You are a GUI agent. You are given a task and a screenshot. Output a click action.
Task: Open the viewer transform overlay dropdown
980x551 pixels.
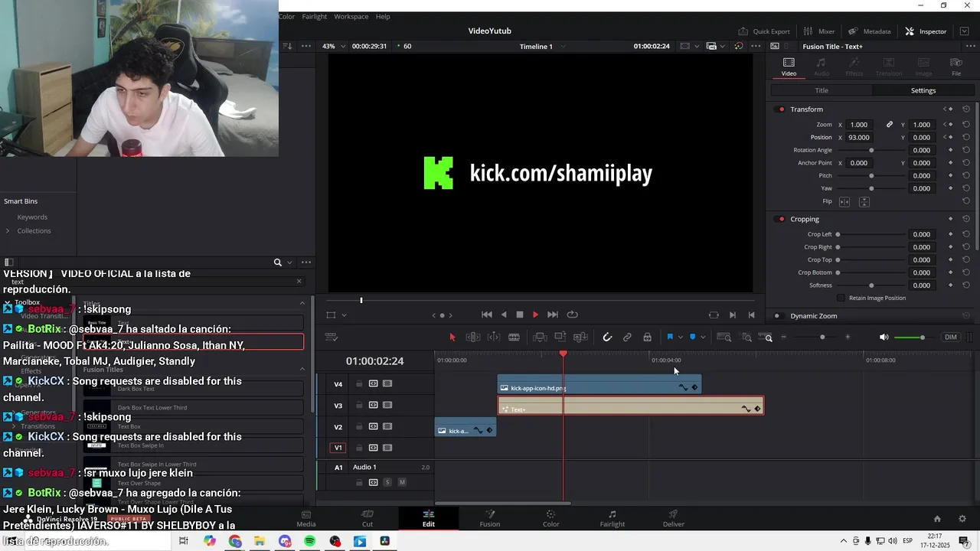pyautogui.click(x=344, y=315)
